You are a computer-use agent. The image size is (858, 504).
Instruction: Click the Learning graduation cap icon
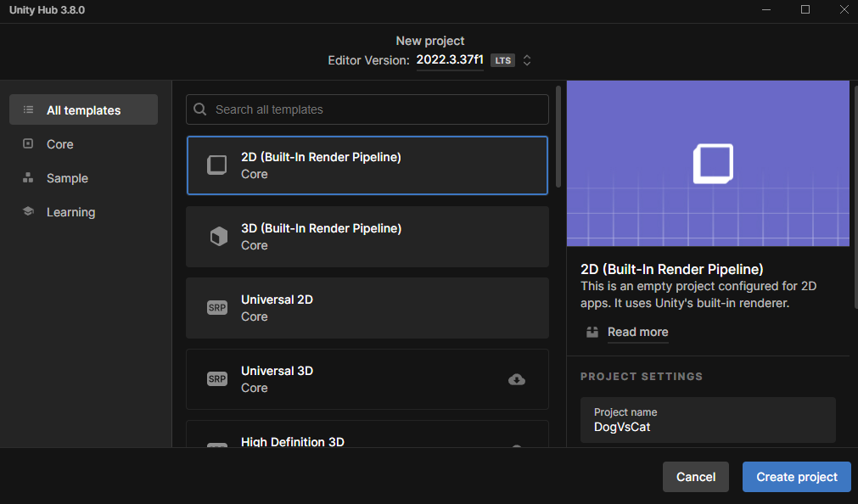(x=28, y=211)
